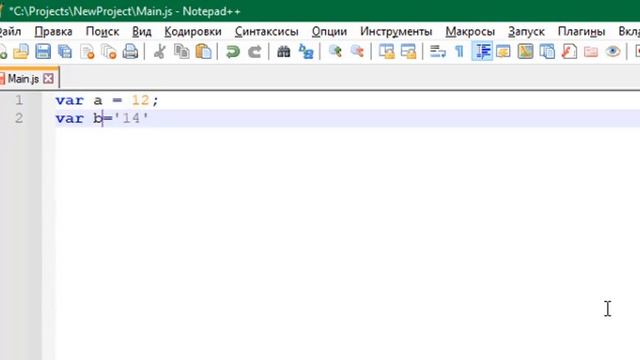Open the Кодировки menu
640x360 pixels.
tap(193, 31)
